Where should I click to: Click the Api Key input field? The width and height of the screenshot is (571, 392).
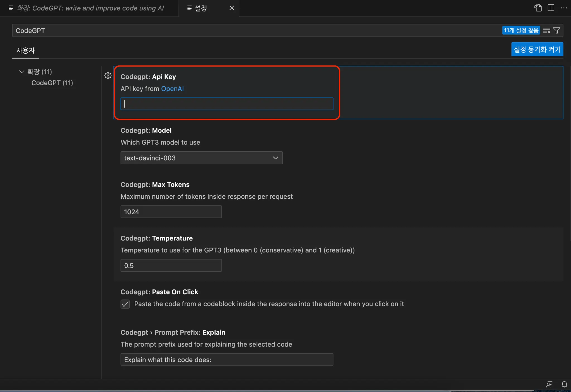227,104
